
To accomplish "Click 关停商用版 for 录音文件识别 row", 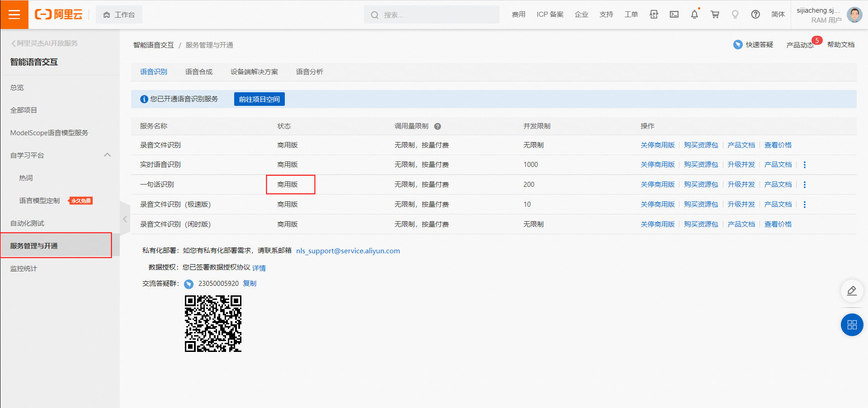I will (x=658, y=145).
